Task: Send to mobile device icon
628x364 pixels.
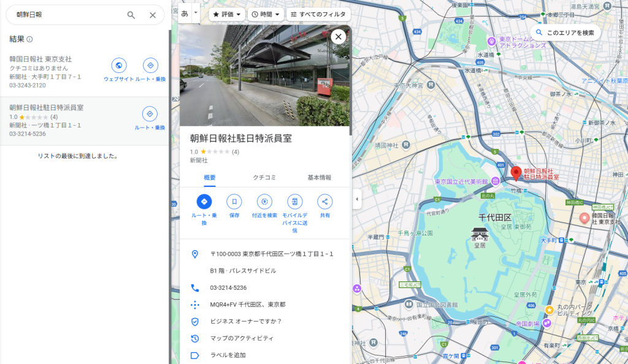Action: pos(295,201)
